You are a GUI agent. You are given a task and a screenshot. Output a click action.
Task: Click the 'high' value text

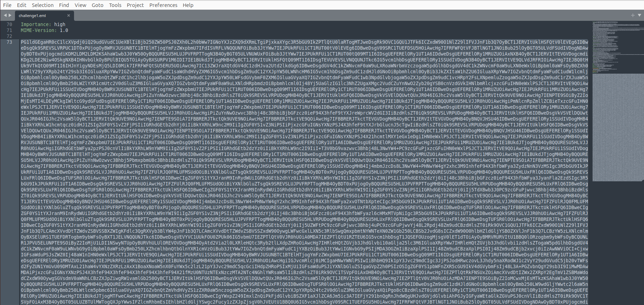point(60,24)
